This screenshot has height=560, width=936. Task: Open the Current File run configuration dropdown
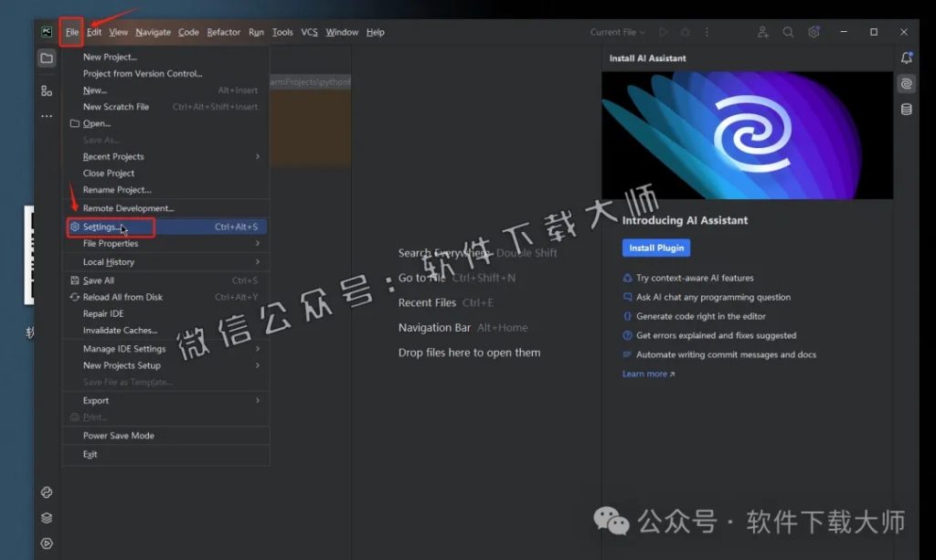coord(617,32)
